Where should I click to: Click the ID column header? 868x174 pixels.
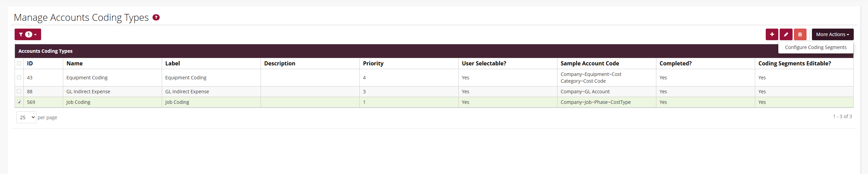(30, 63)
